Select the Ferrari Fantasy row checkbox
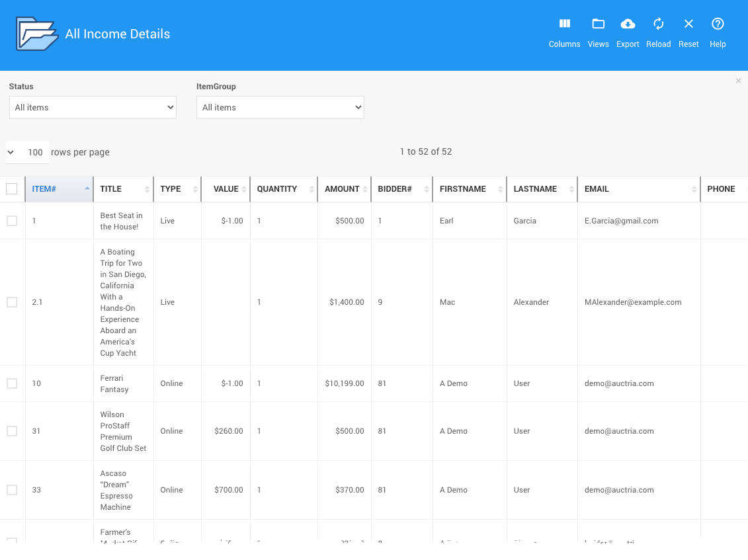This screenshot has width=748, height=560. click(12, 383)
